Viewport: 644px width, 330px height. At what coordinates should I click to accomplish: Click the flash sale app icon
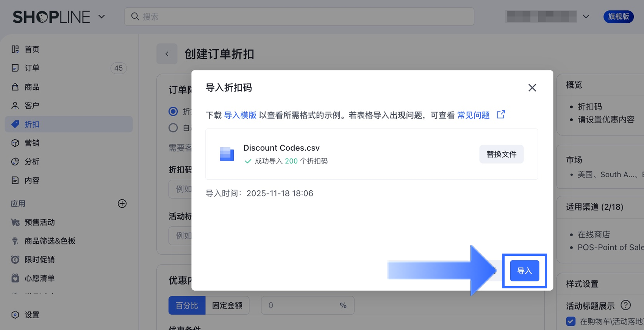15,260
